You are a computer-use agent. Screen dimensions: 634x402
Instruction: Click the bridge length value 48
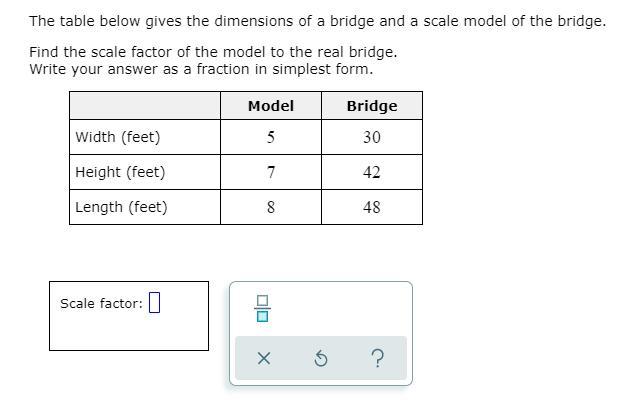coord(372,207)
